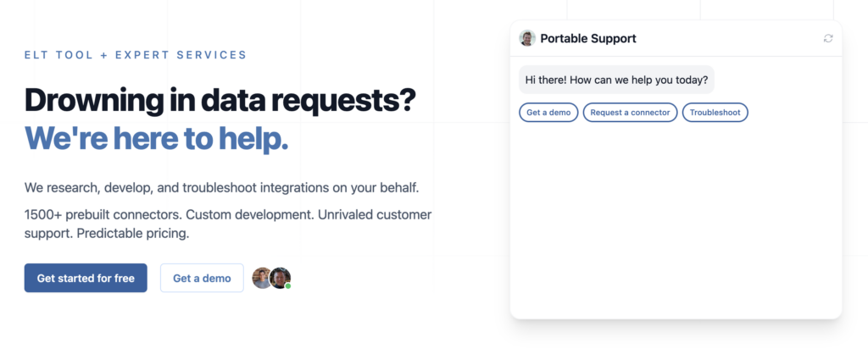Select the Troubleshoot quick reply chip
This screenshot has width=868, height=349.
click(x=715, y=113)
